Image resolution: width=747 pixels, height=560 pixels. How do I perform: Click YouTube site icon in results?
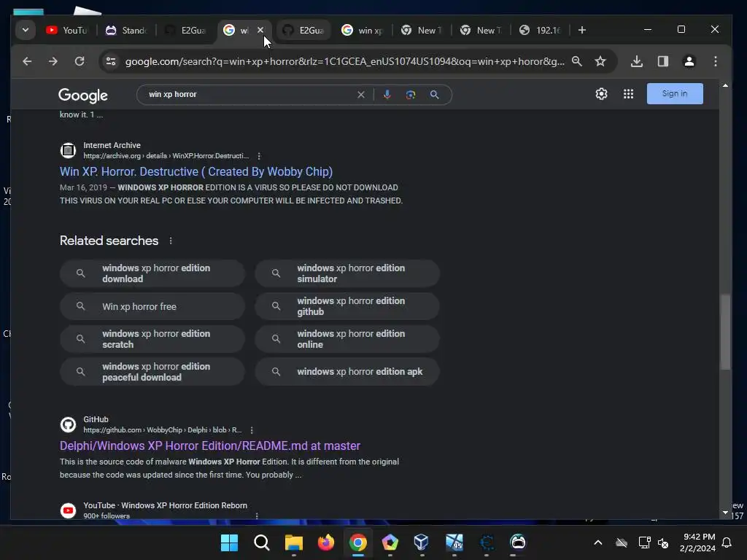click(x=68, y=510)
